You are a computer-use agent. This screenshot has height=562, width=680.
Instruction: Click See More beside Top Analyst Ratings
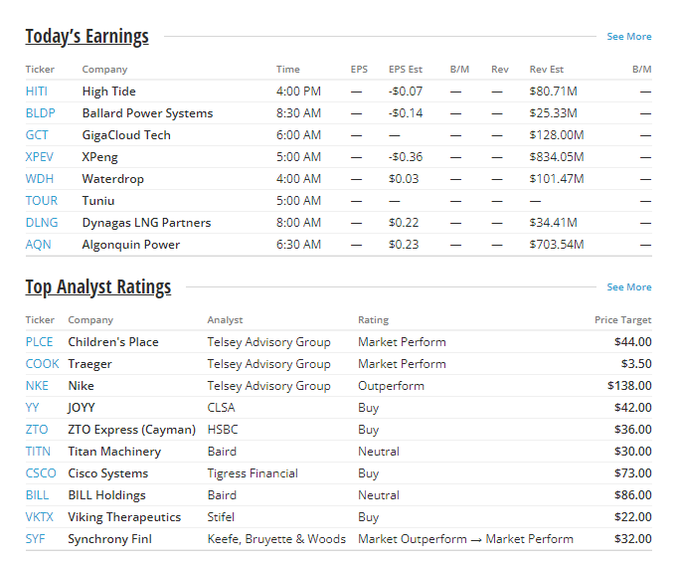tap(628, 288)
